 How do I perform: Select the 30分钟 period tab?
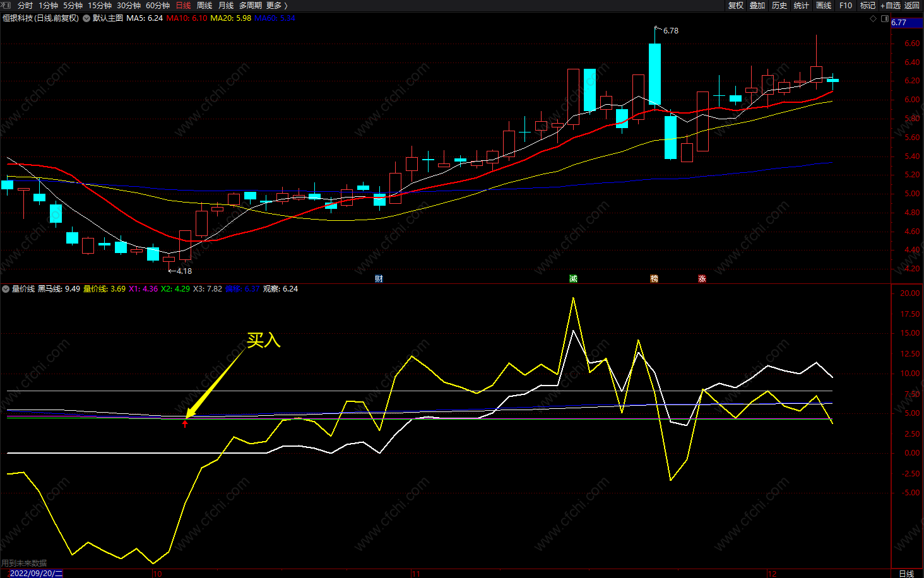pos(129,5)
